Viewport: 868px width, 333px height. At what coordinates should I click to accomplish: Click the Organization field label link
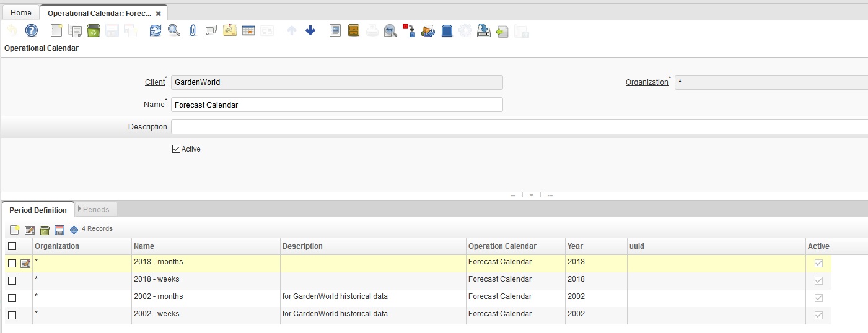[x=647, y=82]
